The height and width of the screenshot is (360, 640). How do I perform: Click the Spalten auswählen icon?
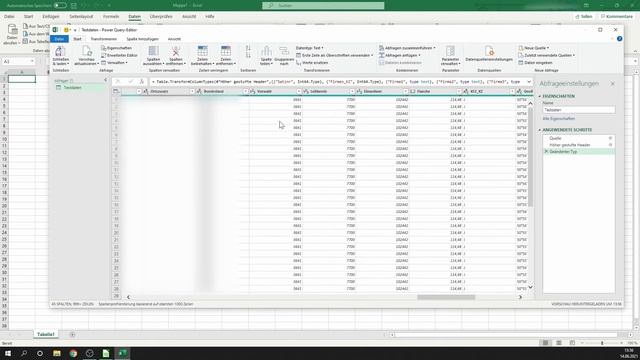pyautogui.click(x=153, y=51)
